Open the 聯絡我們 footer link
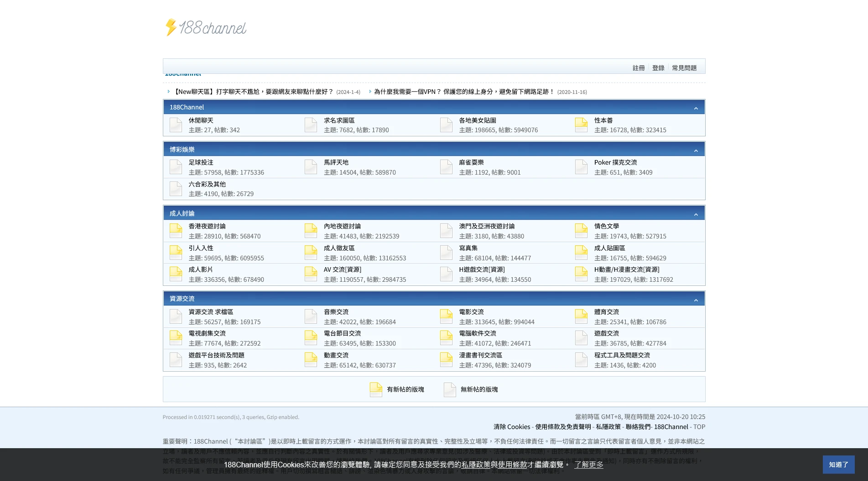 click(x=638, y=427)
